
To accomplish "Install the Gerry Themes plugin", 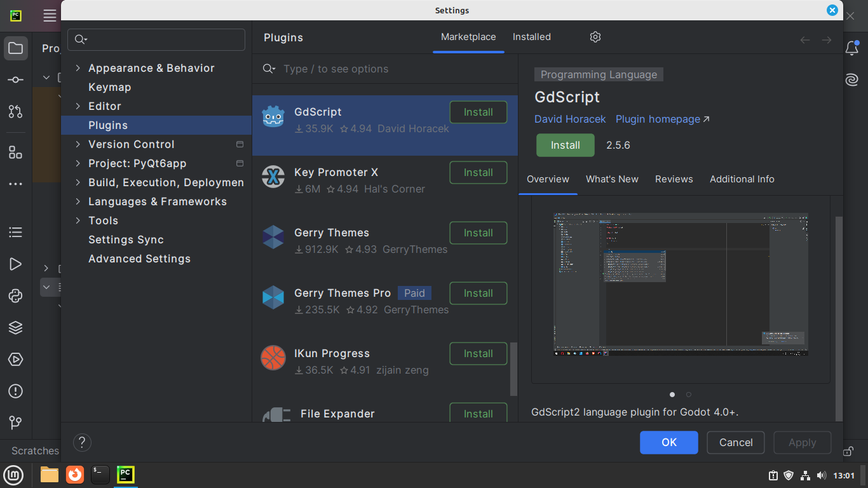I will pyautogui.click(x=478, y=233).
